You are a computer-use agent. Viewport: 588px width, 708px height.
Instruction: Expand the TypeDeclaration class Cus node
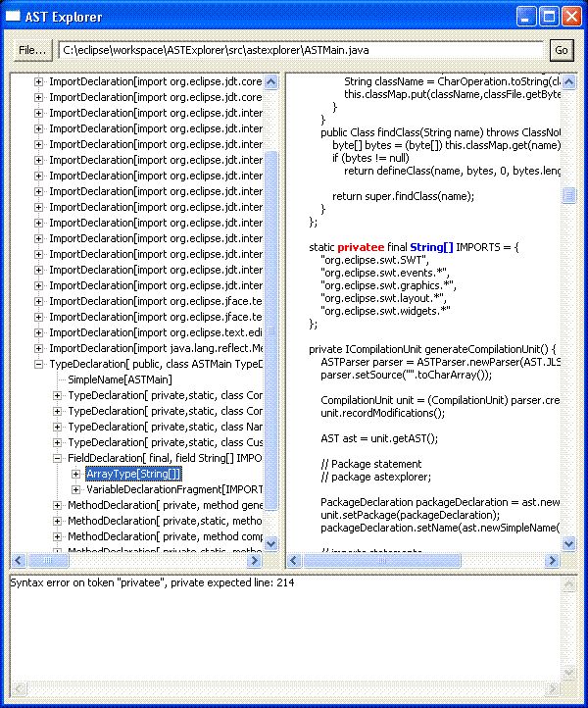57,442
